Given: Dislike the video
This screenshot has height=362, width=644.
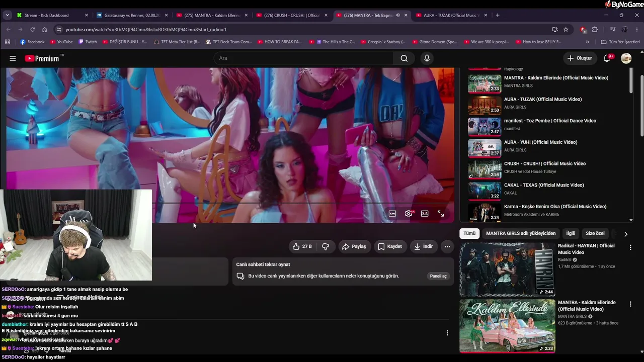Looking at the screenshot, I should (326, 246).
